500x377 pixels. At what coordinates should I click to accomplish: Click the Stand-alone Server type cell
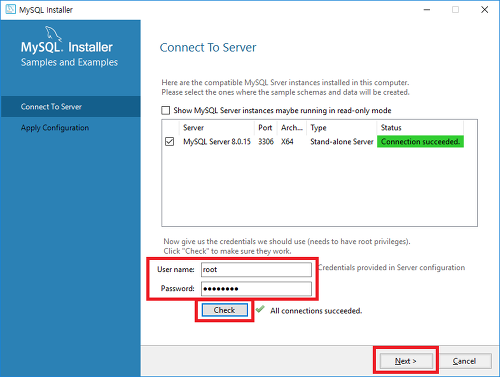coord(342,142)
